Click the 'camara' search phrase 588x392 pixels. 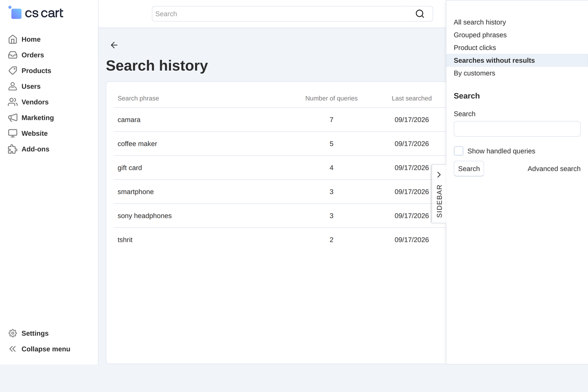129,120
